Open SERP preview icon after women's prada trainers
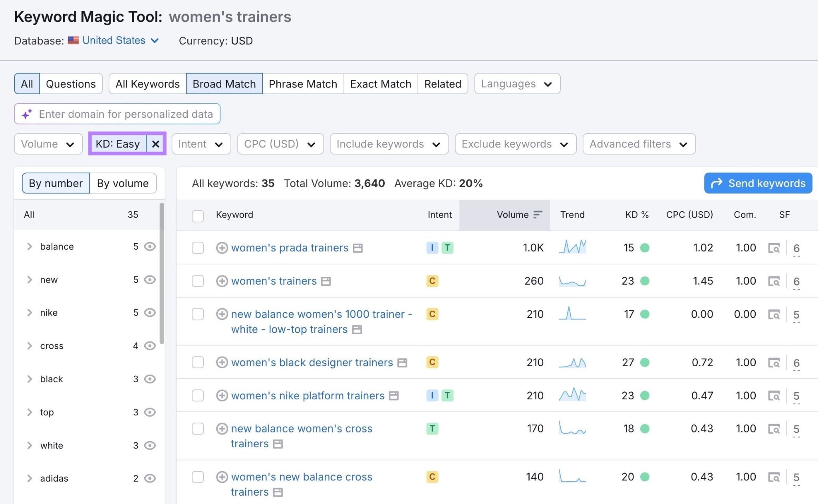Screen dimensions: 818x504 (x=358, y=248)
